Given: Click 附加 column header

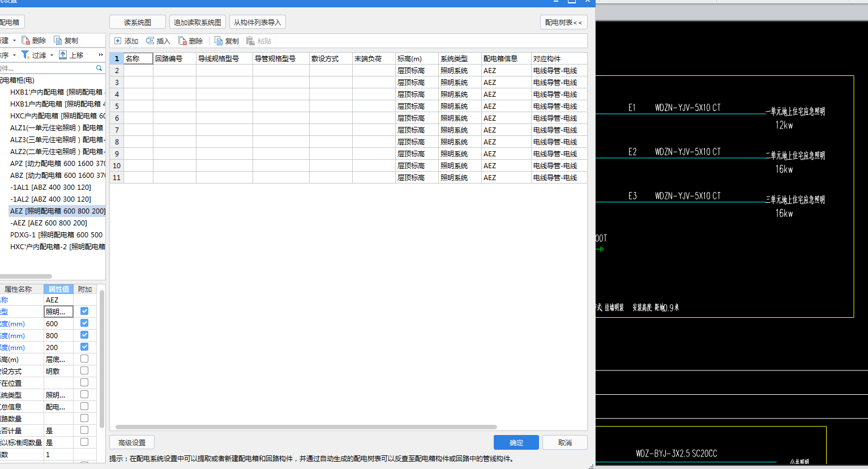Looking at the screenshot, I should [85, 289].
